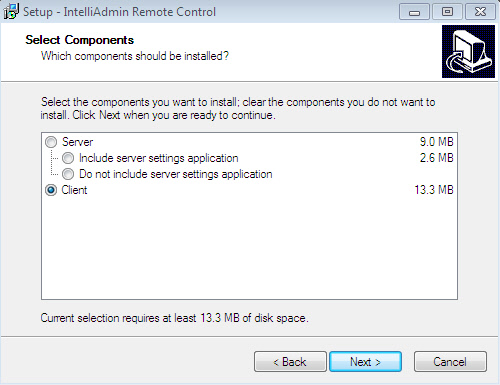Close the setup wizard window
This screenshot has height=385, width=500.
480,12
